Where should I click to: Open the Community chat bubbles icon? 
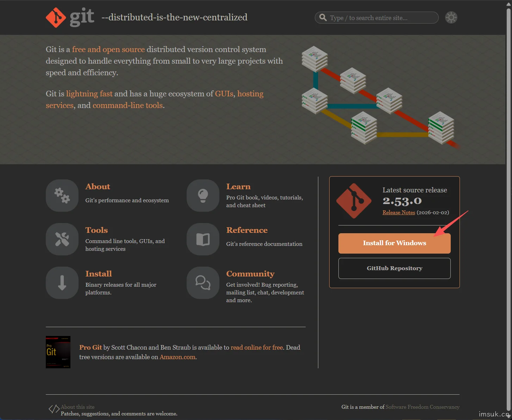(203, 283)
